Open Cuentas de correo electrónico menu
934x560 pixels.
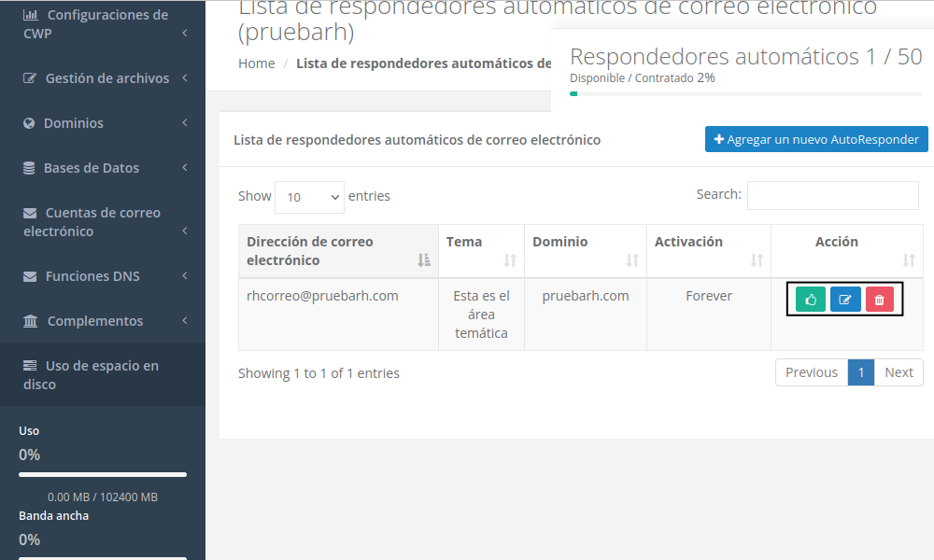[x=103, y=222]
